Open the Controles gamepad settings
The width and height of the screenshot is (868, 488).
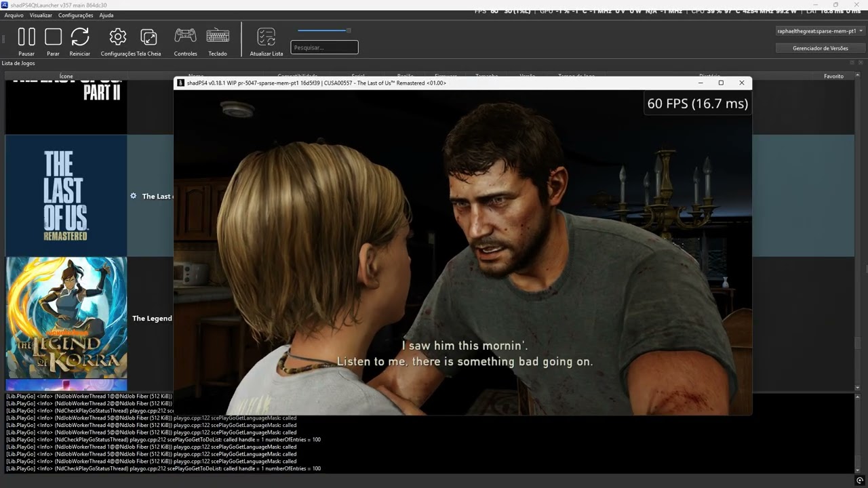click(x=185, y=36)
